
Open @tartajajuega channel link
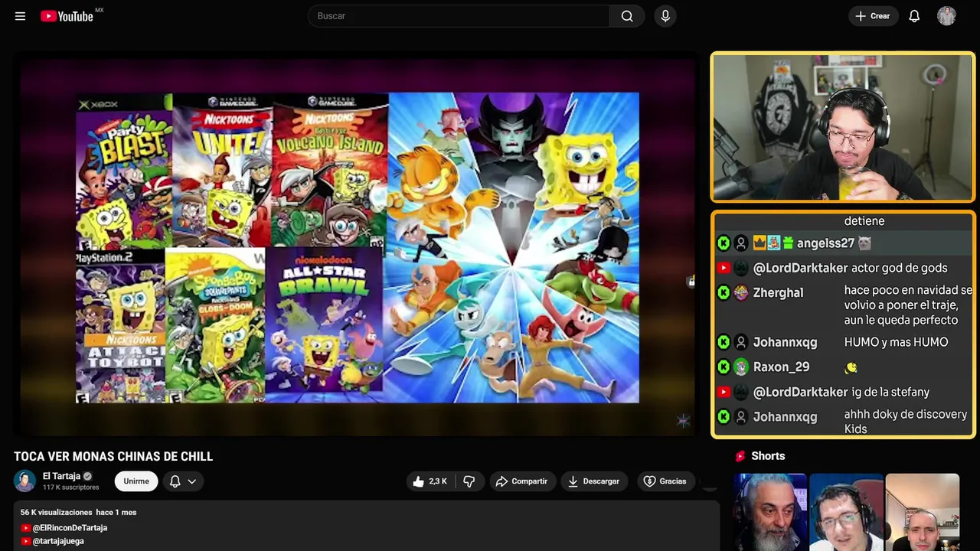58,541
